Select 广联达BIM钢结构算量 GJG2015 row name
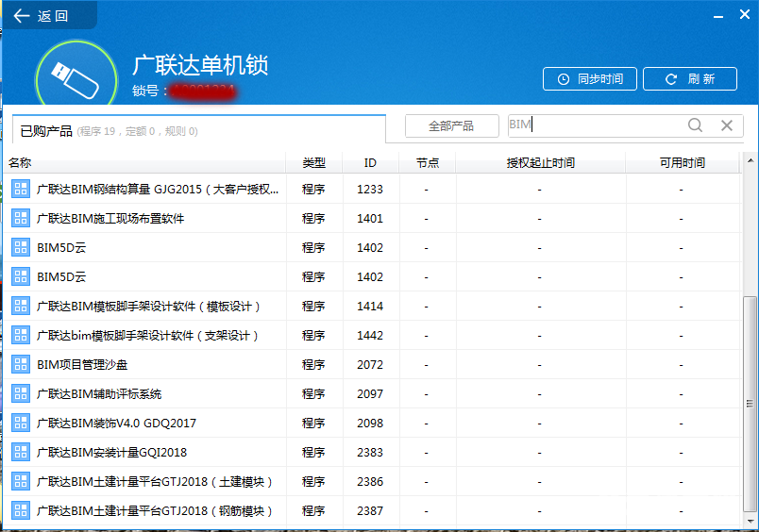Image resolution: width=759 pixels, height=532 pixels. point(158,189)
